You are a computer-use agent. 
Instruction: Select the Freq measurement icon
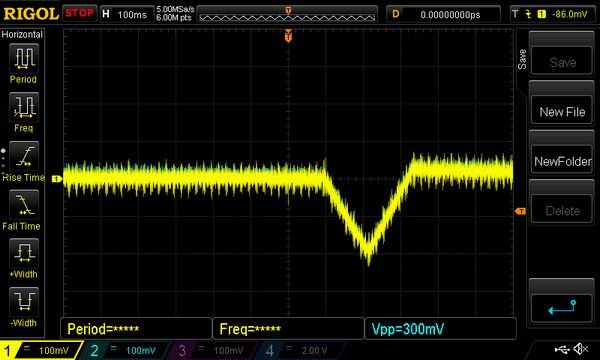[x=24, y=106]
